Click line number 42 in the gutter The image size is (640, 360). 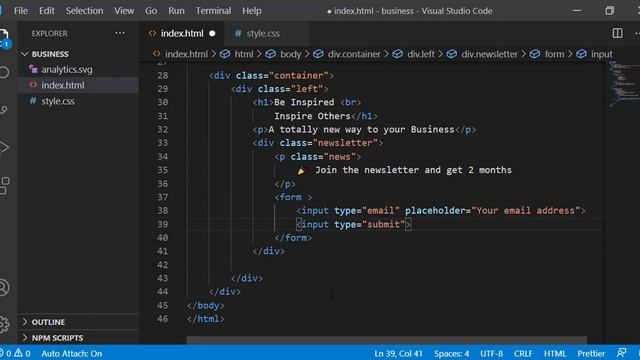162,265
